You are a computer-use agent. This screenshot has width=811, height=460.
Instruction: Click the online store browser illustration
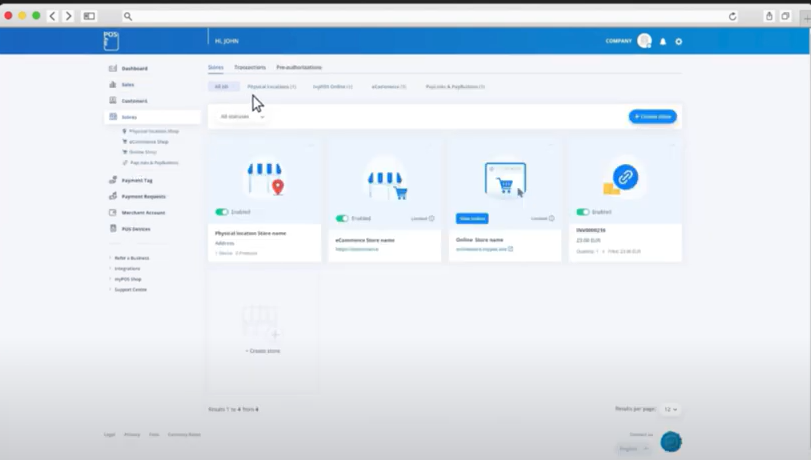[x=506, y=180]
